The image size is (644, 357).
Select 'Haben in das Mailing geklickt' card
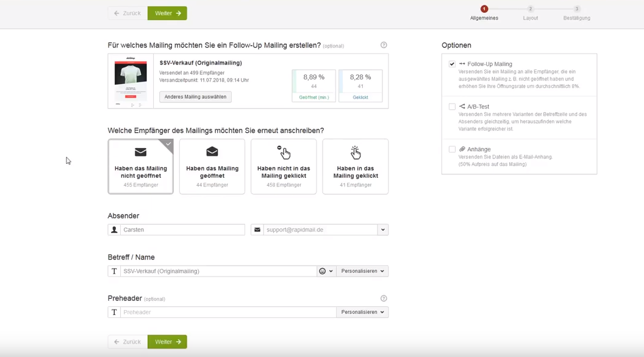click(356, 166)
